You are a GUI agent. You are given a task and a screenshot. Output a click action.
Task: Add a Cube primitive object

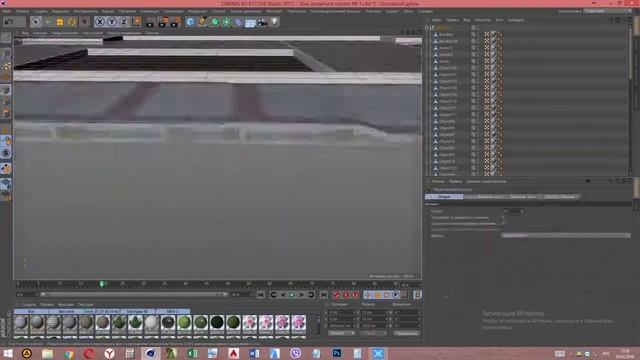(190, 22)
